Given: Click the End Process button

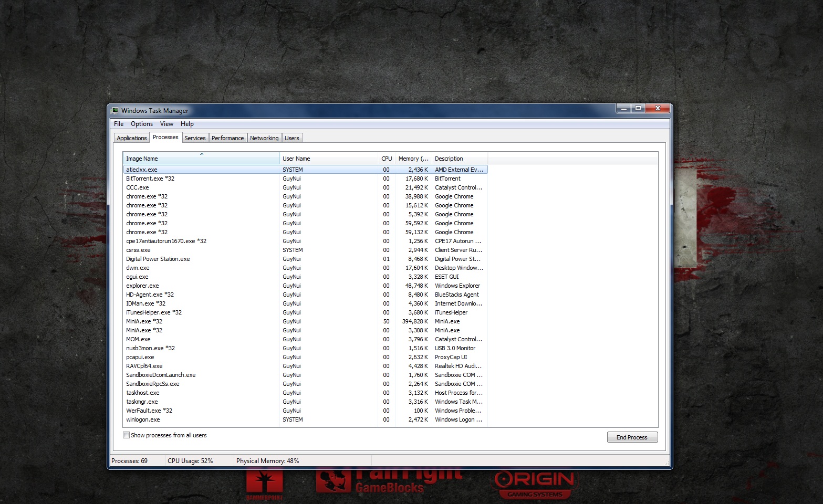Looking at the screenshot, I should [x=632, y=437].
